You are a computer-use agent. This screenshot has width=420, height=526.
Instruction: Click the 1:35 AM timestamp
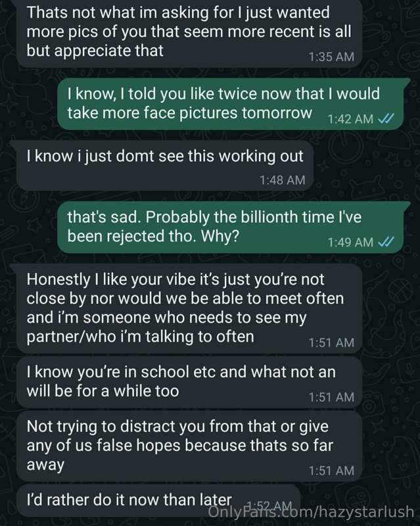point(331,57)
